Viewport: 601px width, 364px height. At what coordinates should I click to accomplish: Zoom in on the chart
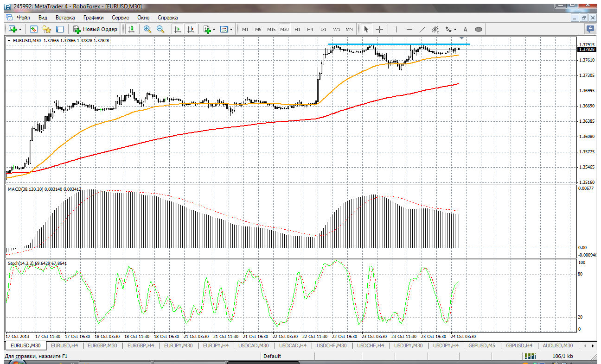pyautogui.click(x=147, y=29)
